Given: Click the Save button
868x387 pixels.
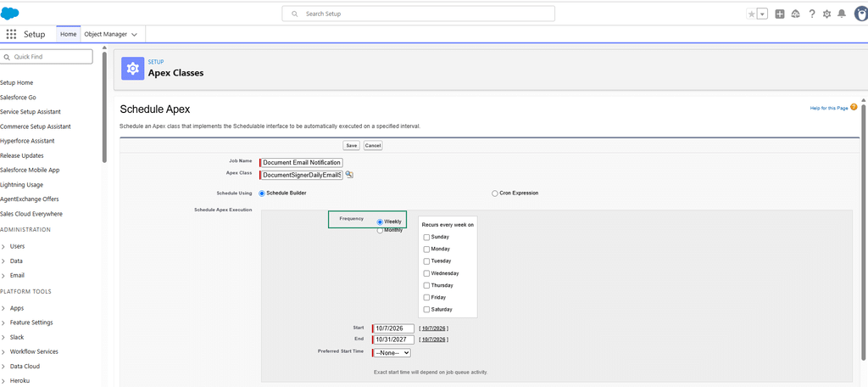Looking at the screenshot, I should (352, 145).
